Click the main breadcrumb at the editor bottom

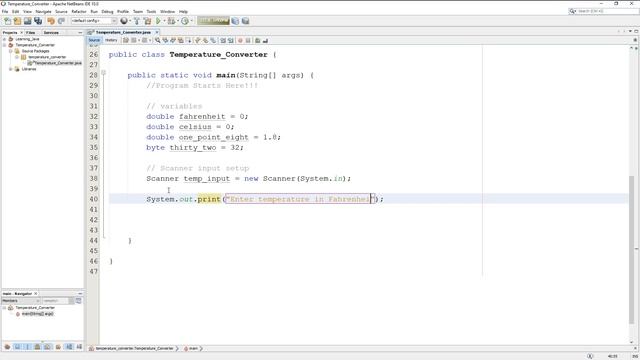coord(193,349)
